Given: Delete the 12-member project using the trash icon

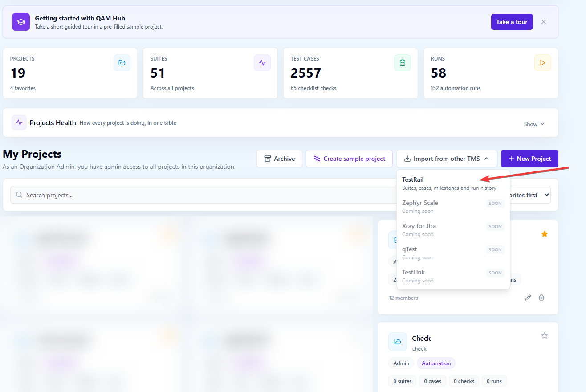Looking at the screenshot, I should pyautogui.click(x=541, y=298).
